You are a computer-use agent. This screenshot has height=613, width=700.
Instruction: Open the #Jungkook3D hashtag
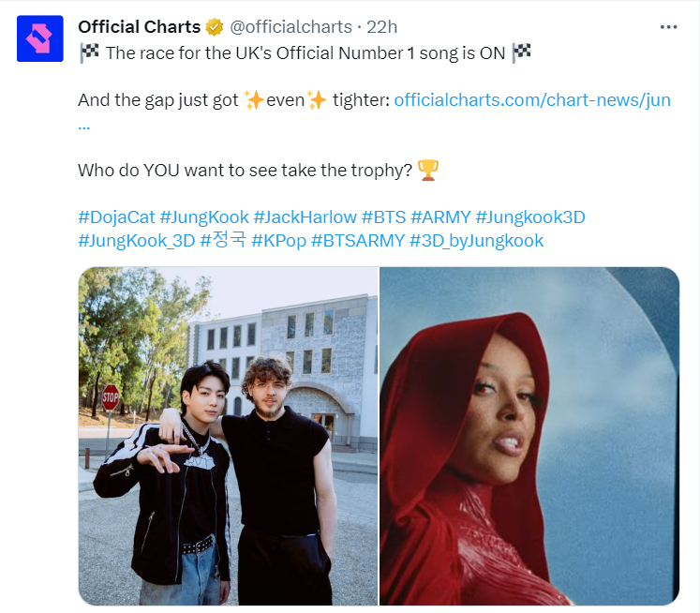(x=530, y=217)
